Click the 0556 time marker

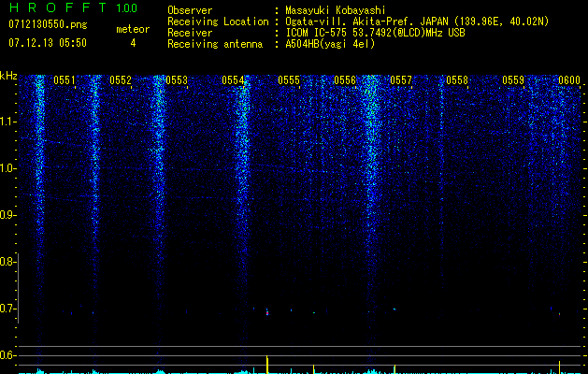345,80
